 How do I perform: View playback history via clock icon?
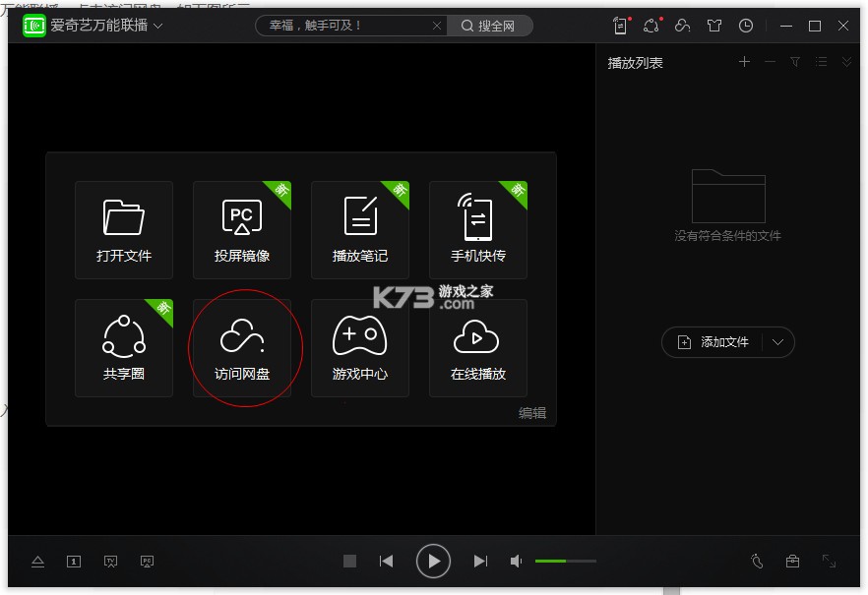pos(746,26)
